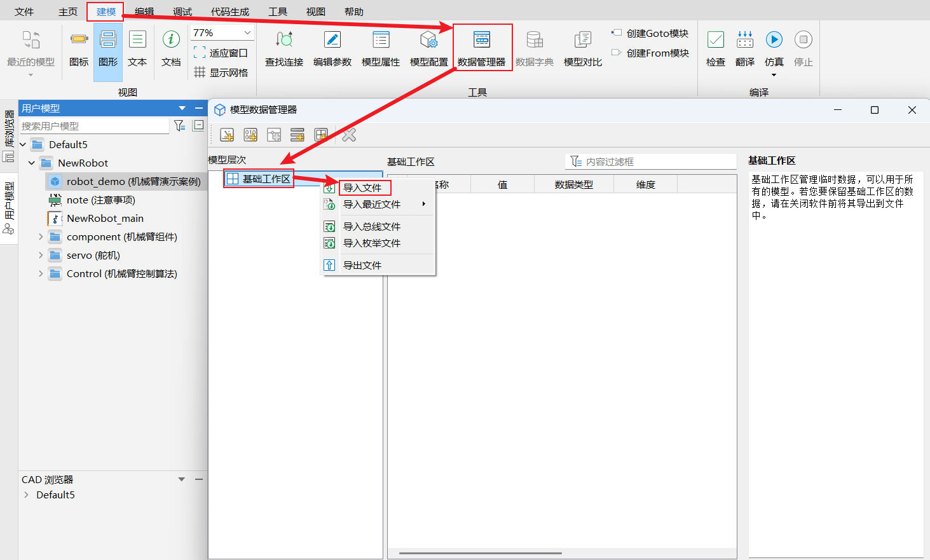This screenshot has height=560, width=930.
Task: Choose 导出文件 in the context menu
Action: click(x=362, y=265)
